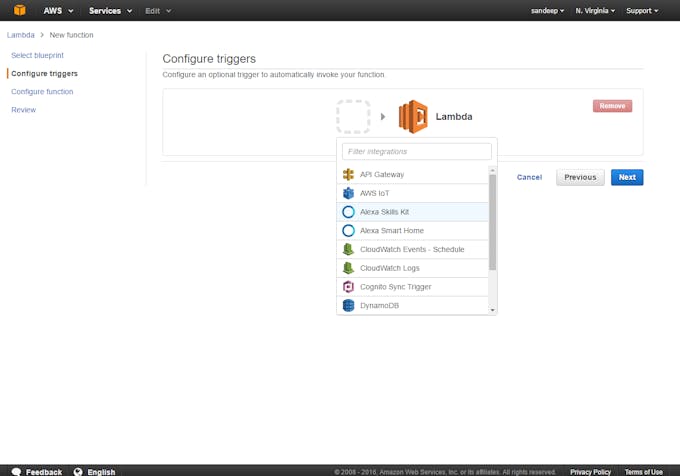The image size is (680, 476).
Task: Select API Gateway trigger
Action: (x=413, y=174)
